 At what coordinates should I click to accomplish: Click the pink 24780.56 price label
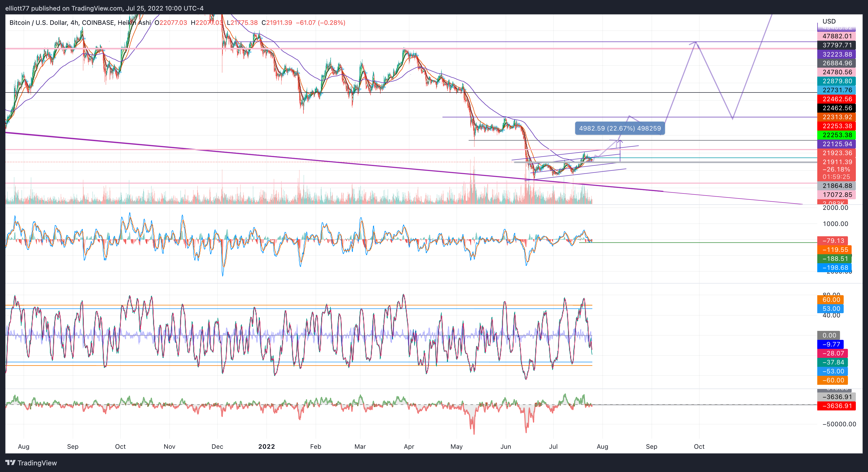coord(837,72)
